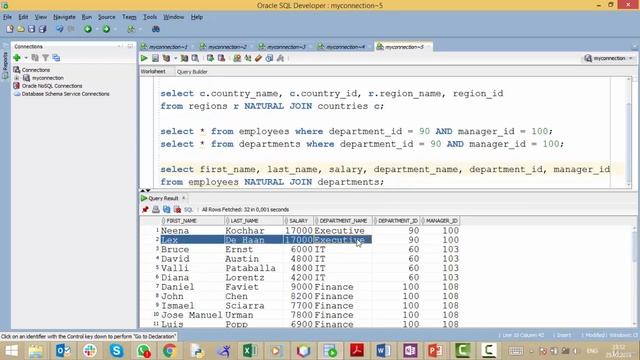Open dropdown arrow next to Explain Plan icon

[175, 58]
